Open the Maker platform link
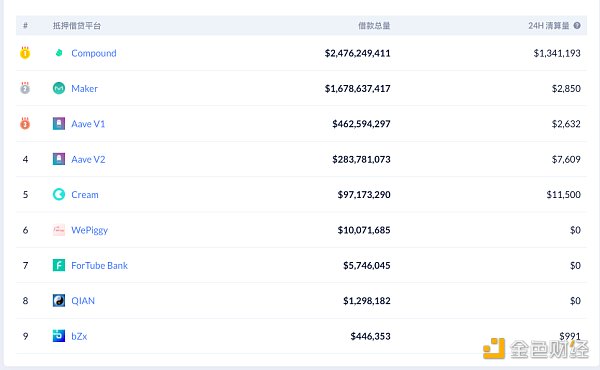This screenshot has width=600, height=370. click(84, 88)
